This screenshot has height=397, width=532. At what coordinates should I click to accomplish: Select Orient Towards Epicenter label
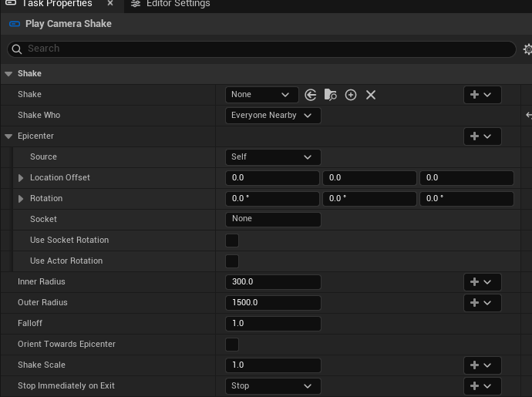pyautogui.click(x=66, y=345)
